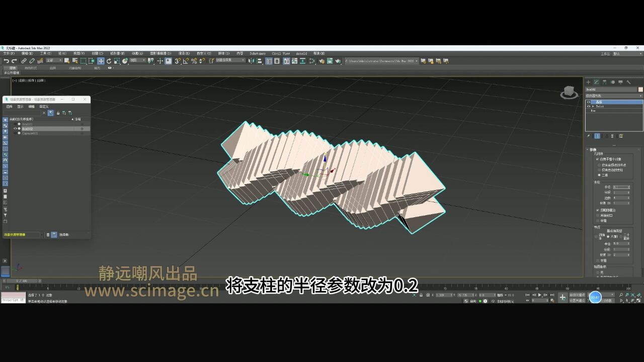Image resolution: width=644 pixels, height=362 pixels.
Task: Open the Arnold menu
Action: tap(301, 53)
